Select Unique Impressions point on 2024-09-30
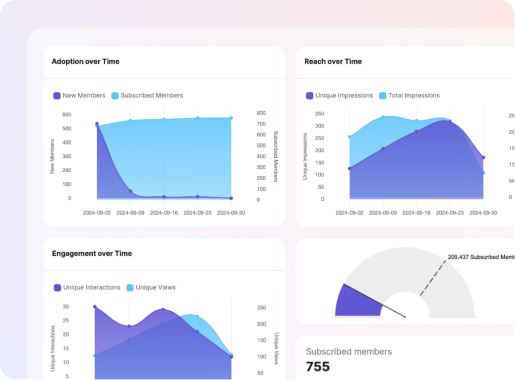Image resolution: width=515 pixels, height=380 pixels. [483, 157]
